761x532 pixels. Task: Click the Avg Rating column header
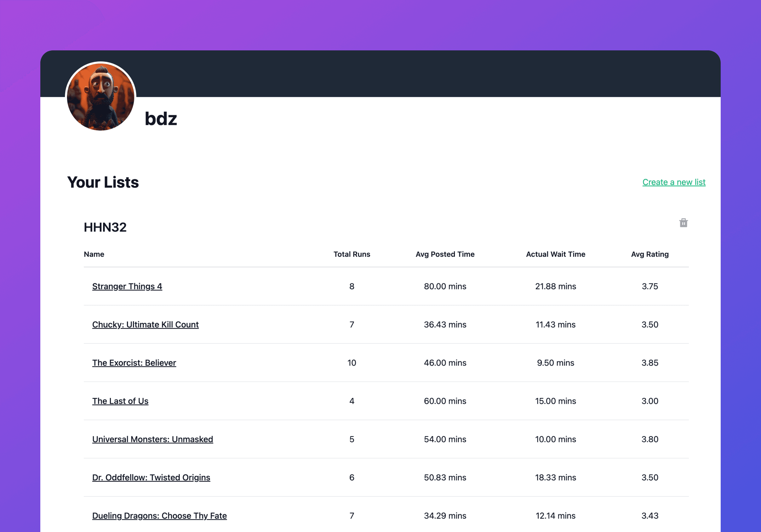pos(649,254)
